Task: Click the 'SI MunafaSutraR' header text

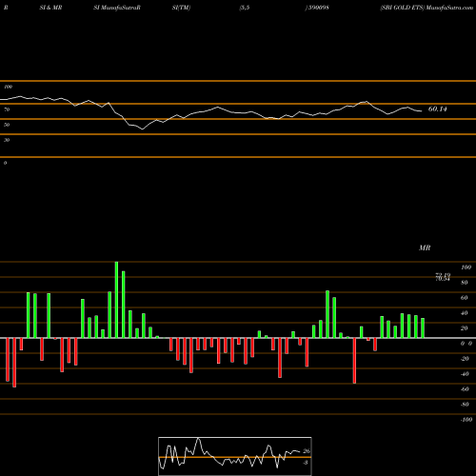Action: point(117,8)
